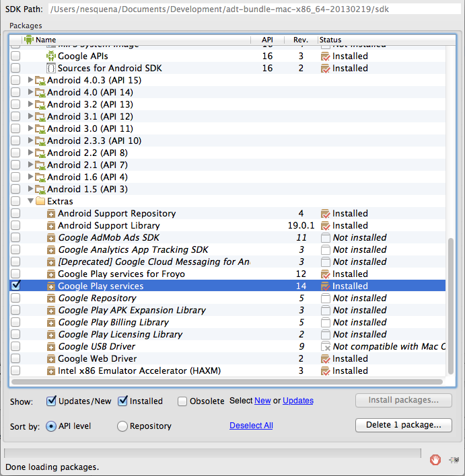Expand the Android 2.2 (API 8) node
The height and width of the screenshot is (476, 465).
point(30,153)
